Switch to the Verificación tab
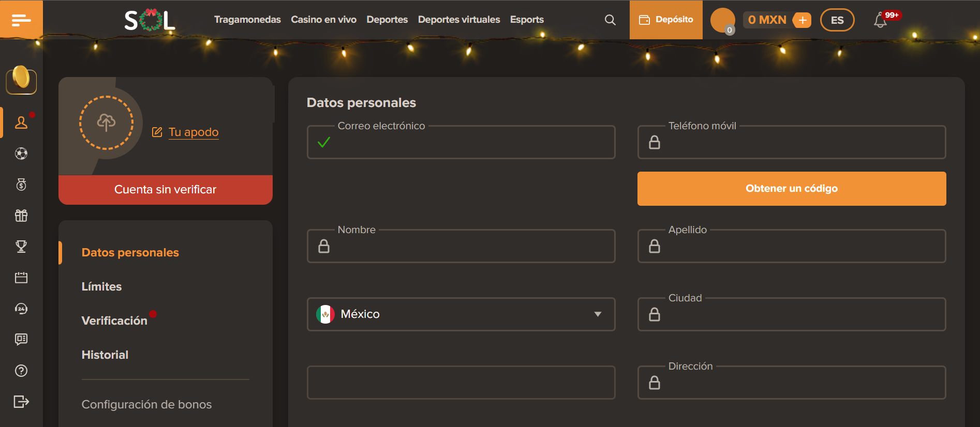 point(114,321)
